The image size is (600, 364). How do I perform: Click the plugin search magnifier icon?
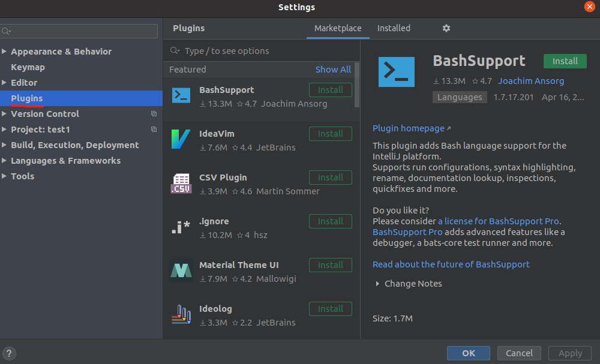(x=175, y=50)
